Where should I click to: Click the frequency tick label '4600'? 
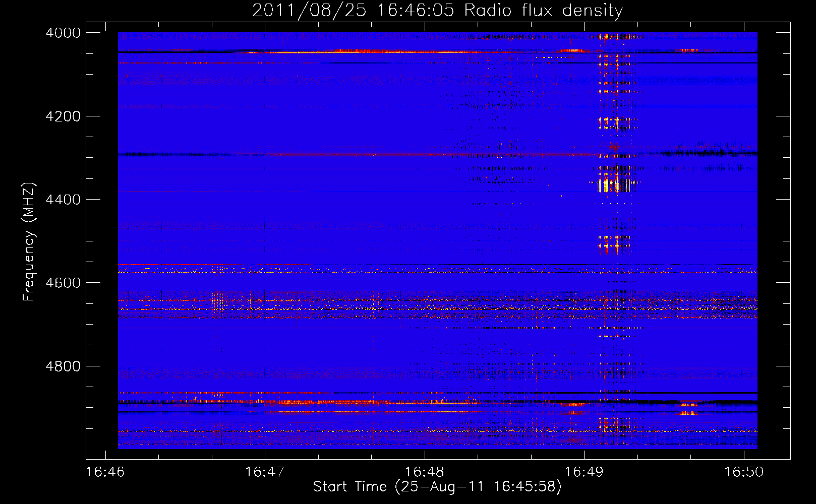point(63,283)
